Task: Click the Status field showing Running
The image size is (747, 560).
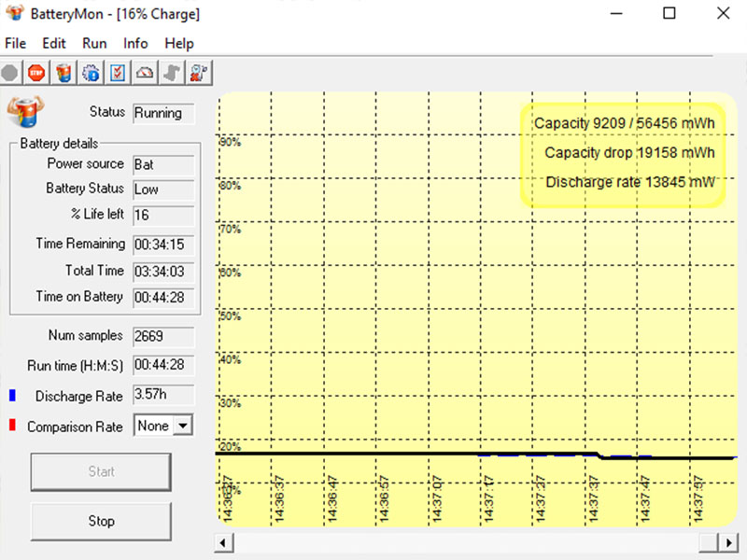Action: click(163, 113)
